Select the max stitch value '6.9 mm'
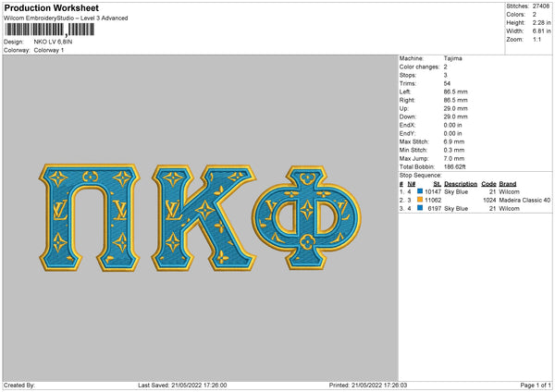 (454, 141)
